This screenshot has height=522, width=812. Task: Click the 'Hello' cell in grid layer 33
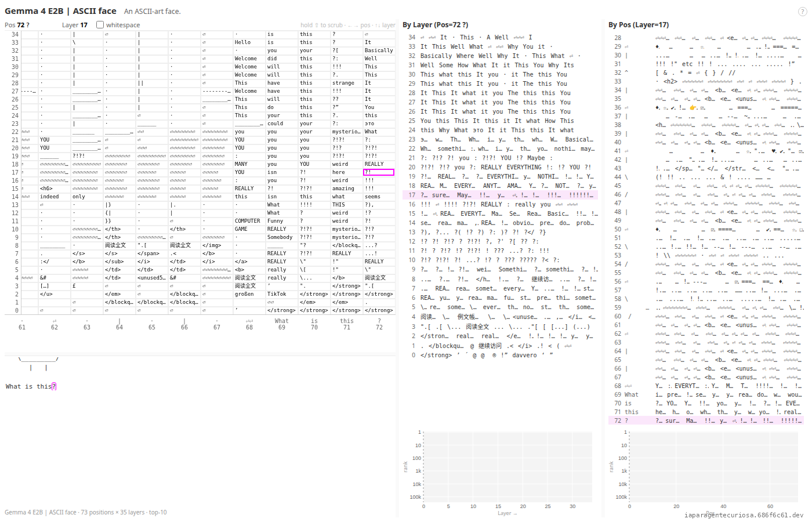(x=249, y=42)
